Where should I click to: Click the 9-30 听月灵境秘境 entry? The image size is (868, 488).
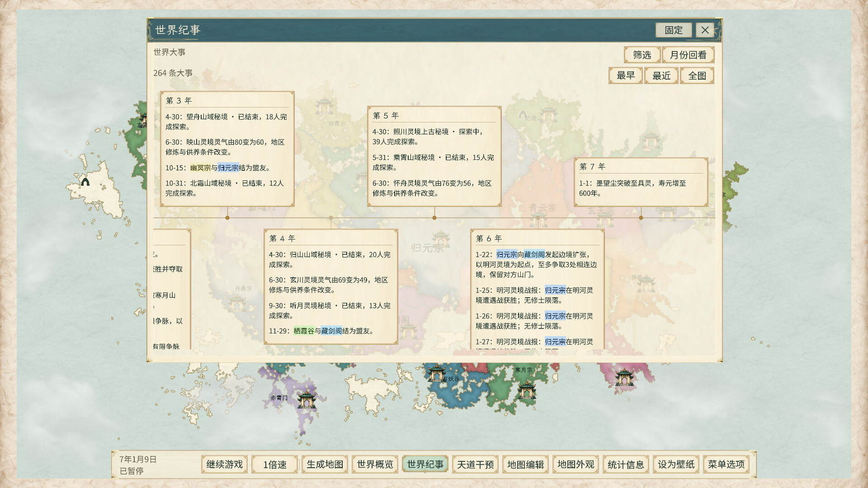click(330, 310)
